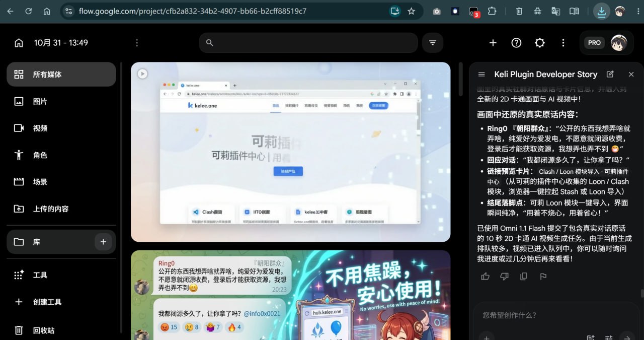Click the PRO badge
This screenshot has height=340, width=644.
pos(594,43)
